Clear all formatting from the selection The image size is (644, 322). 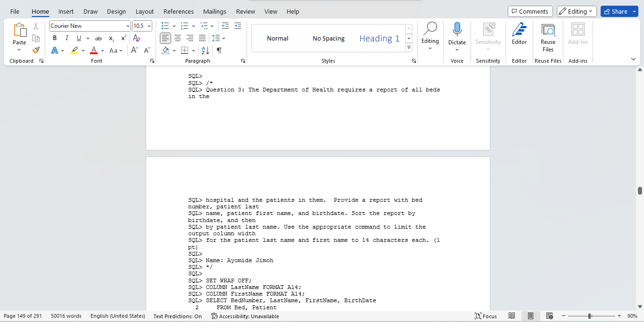coord(137,38)
